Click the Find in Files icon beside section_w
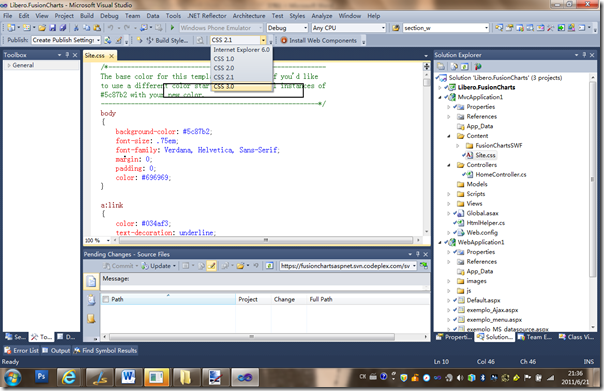The width and height of the screenshot is (604, 391). [396, 28]
